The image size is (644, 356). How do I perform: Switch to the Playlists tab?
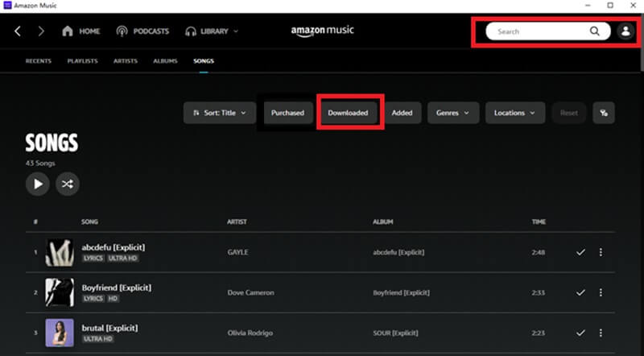click(x=83, y=61)
